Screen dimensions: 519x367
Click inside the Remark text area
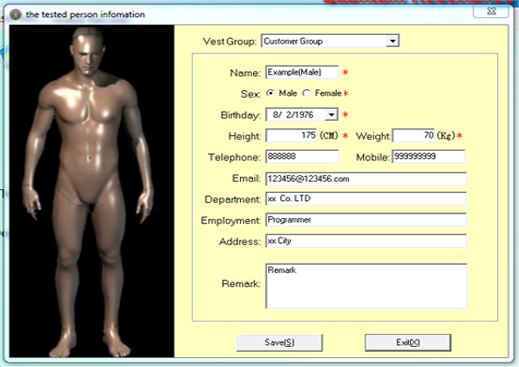(366, 286)
